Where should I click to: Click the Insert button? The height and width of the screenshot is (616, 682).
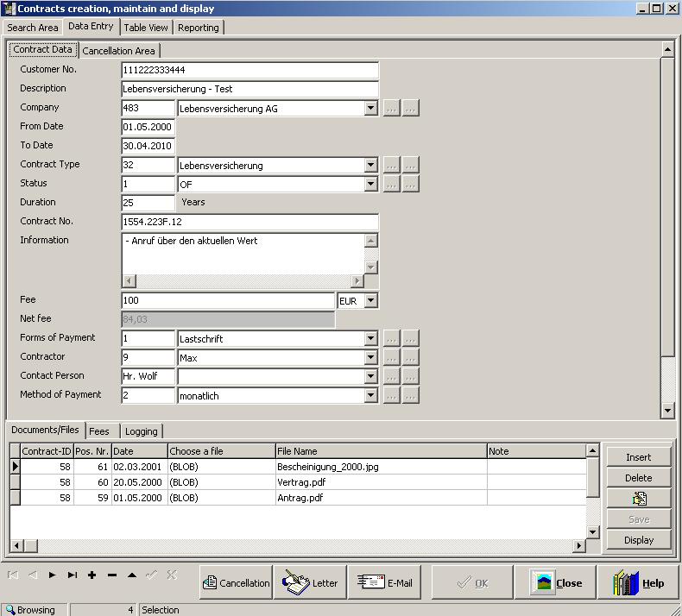pyautogui.click(x=639, y=457)
